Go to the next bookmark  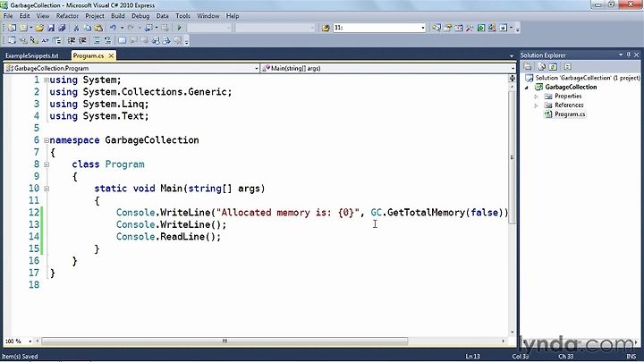coord(144,40)
